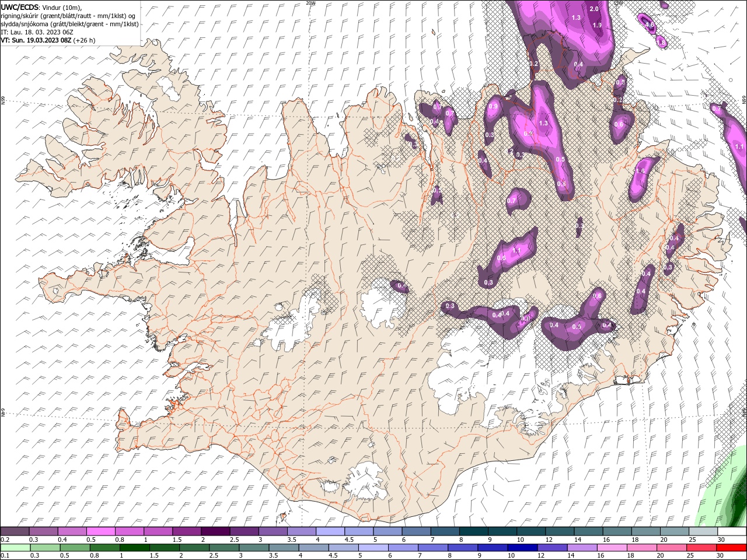
Task: Click the 'VT: Sun. 19.03.2023 08Z' valid time
Action: [x=36, y=40]
